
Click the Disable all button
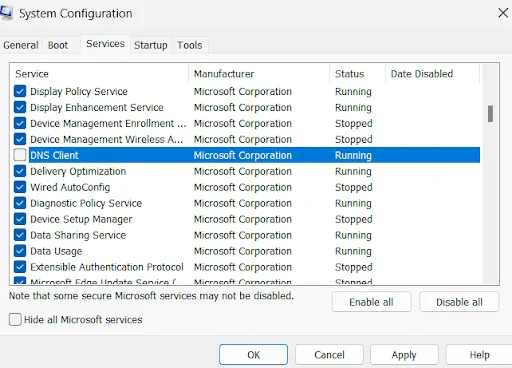tap(459, 302)
